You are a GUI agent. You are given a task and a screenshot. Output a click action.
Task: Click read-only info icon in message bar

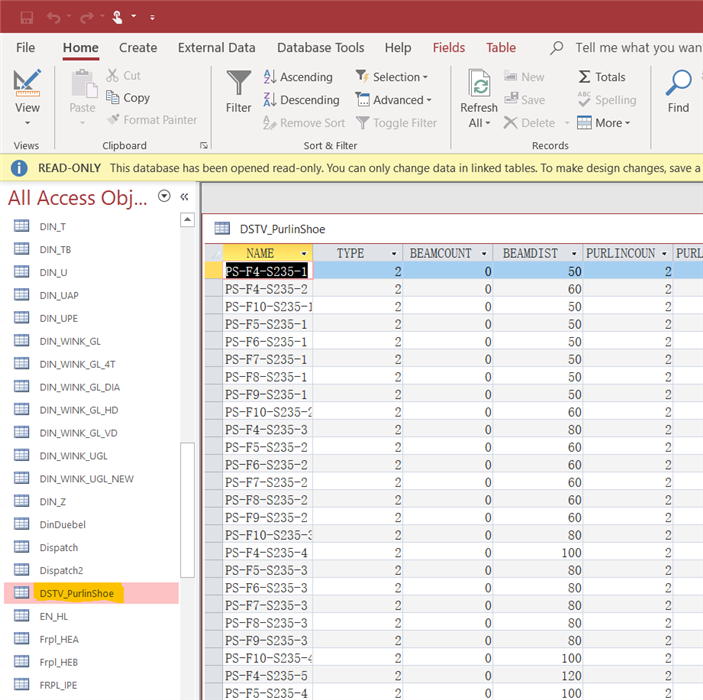click(x=19, y=168)
